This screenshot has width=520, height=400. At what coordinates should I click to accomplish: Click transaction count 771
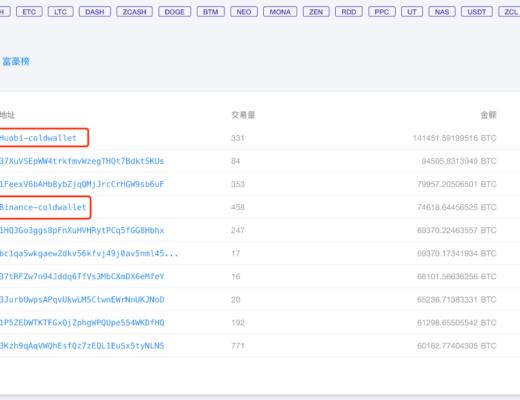pyautogui.click(x=238, y=346)
